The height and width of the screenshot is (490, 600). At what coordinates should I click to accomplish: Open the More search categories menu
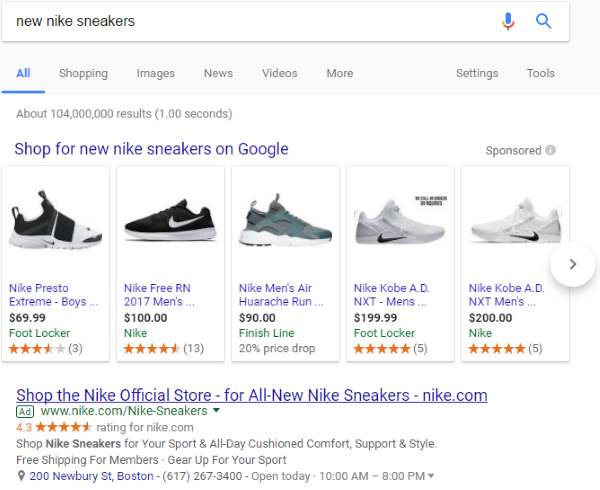coord(339,73)
